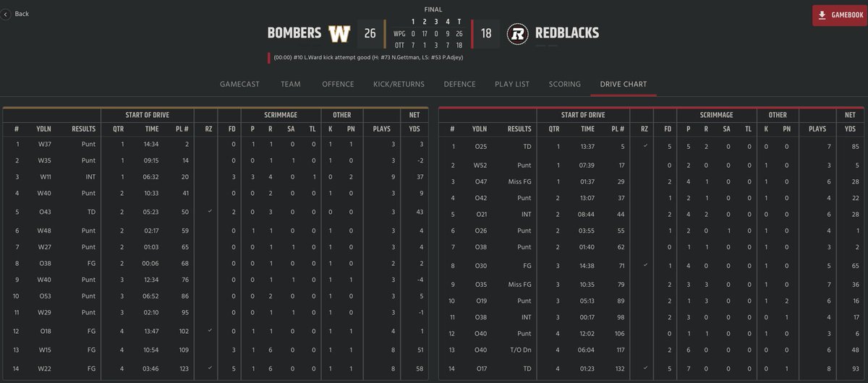
Task: Click the Bombers score 26
Action: pyautogui.click(x=370, y=33)
